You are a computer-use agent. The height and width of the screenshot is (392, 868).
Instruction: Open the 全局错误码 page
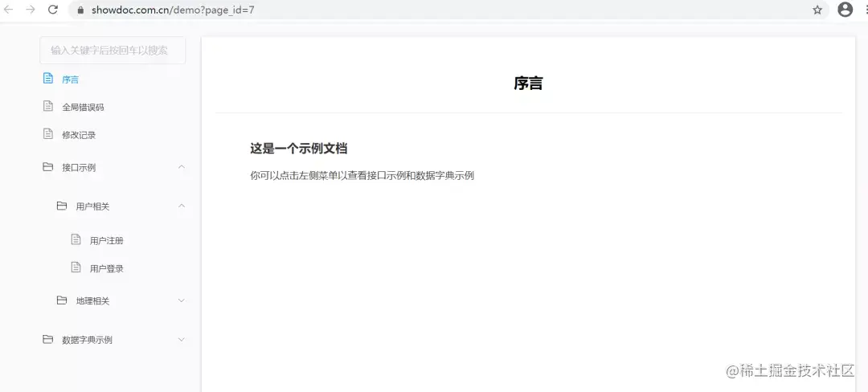tap(83, 108)
